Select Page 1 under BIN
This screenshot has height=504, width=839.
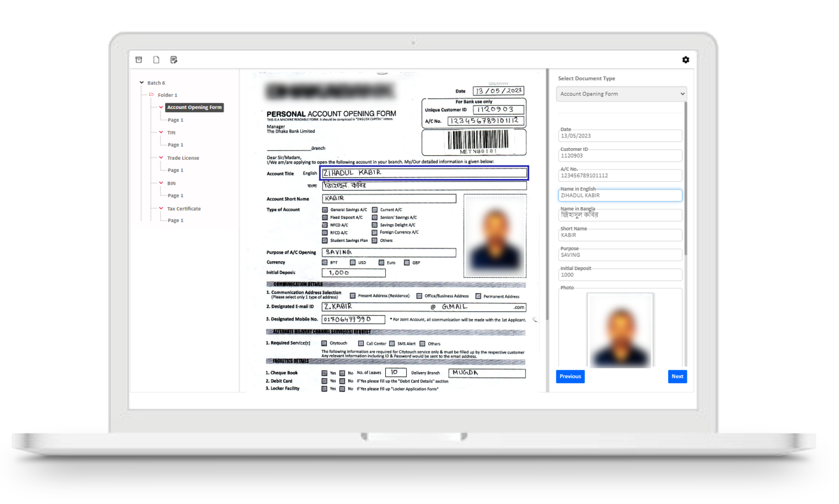pyautogui.click(x=175, y=196)
